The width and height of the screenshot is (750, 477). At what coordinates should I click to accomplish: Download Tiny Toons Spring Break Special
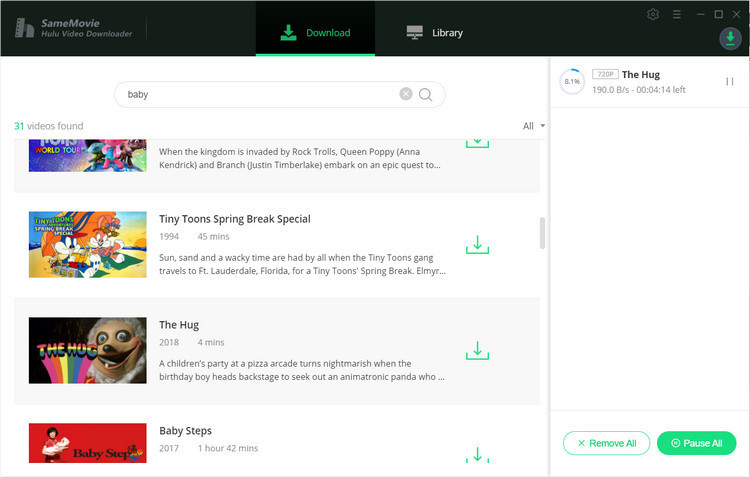pos(477,244)
